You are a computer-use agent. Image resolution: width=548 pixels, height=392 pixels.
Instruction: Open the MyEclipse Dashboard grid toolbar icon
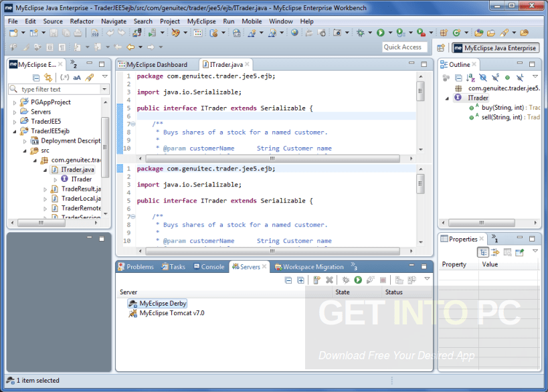(198, 33)
